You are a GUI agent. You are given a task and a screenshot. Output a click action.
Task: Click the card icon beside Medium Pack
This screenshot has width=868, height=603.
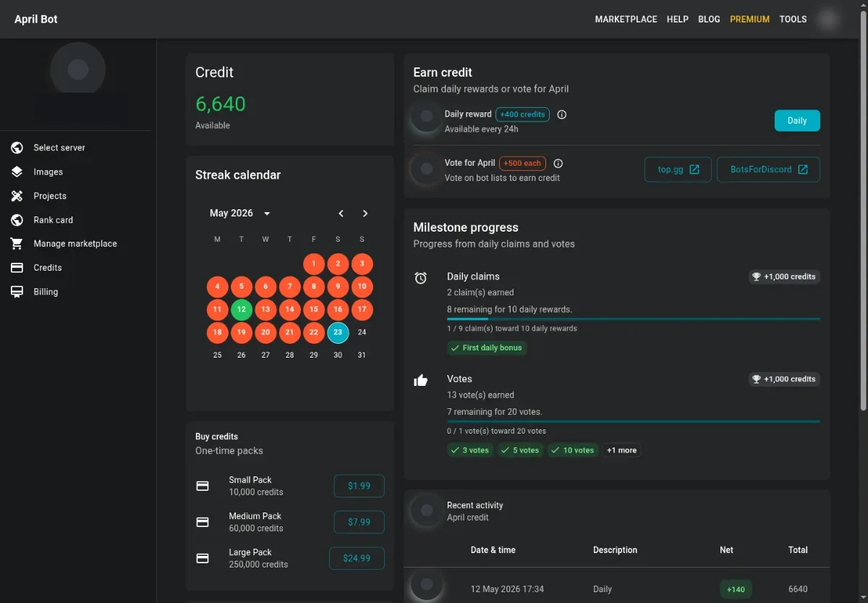203,522
